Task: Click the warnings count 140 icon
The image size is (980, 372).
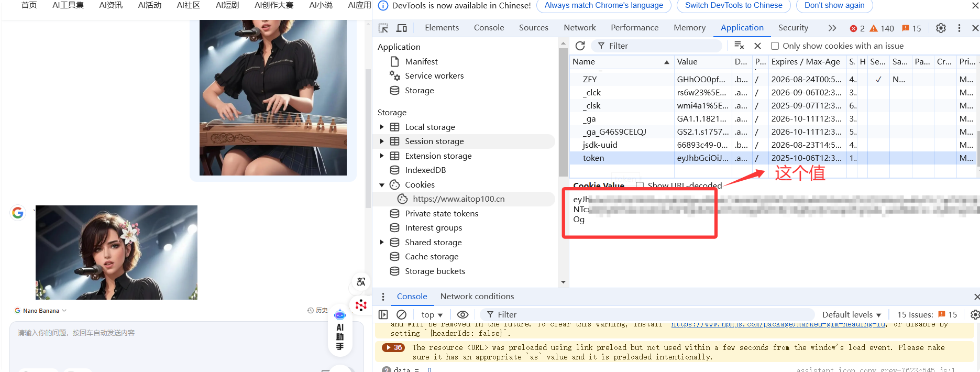Action: pyautogui.click(x=882, y=28)
